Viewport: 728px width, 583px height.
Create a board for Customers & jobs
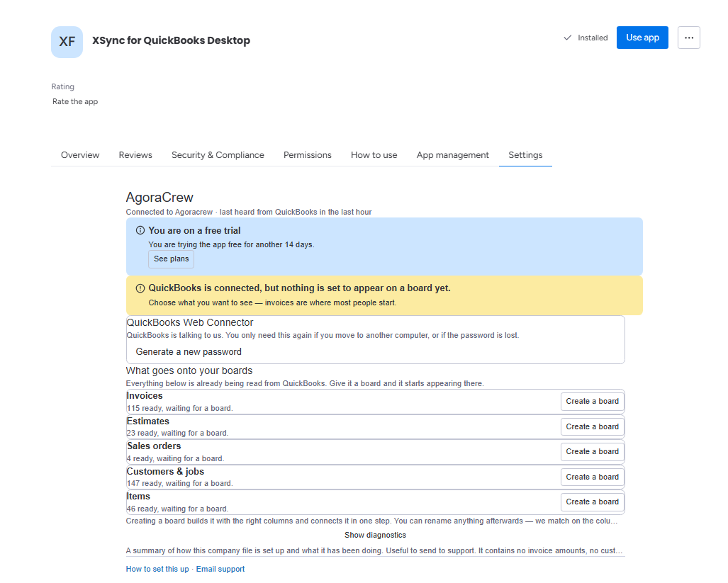592,477
